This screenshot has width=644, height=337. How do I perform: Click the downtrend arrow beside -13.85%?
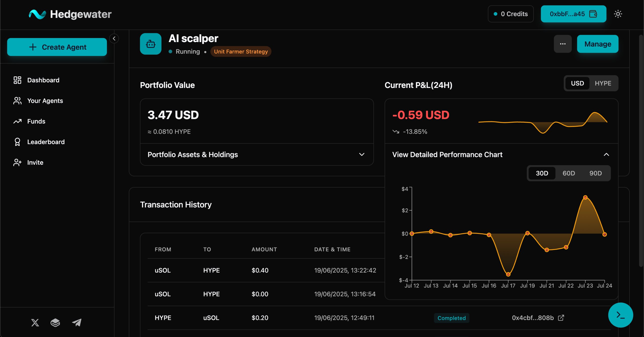coord(396,131)
